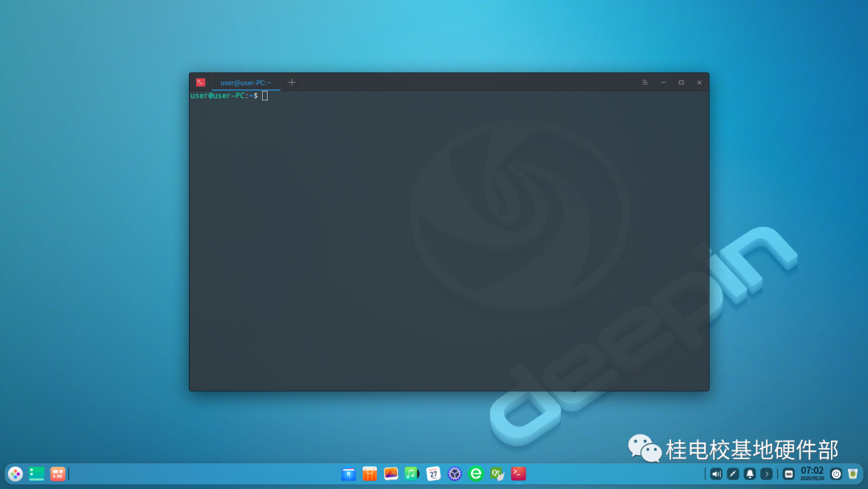Open the file manager in the dock
The image size is (868, 489).
click(x=348, y=474)
